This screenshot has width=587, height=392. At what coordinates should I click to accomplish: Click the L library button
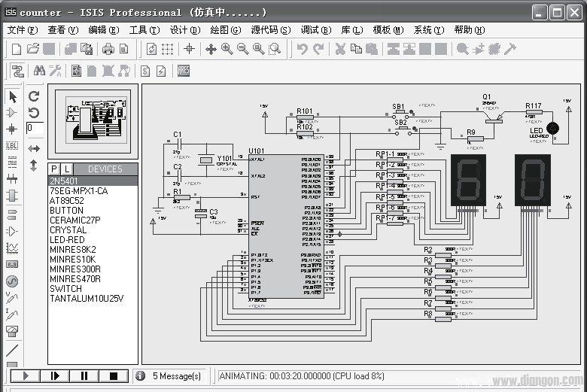pos(67,169)
